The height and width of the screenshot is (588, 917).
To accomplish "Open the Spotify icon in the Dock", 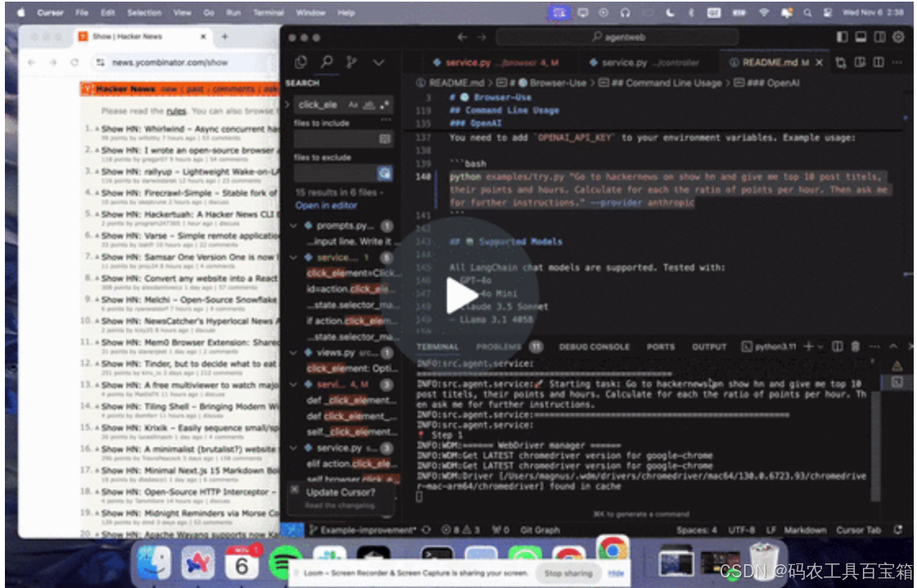I will pos(285,562).
